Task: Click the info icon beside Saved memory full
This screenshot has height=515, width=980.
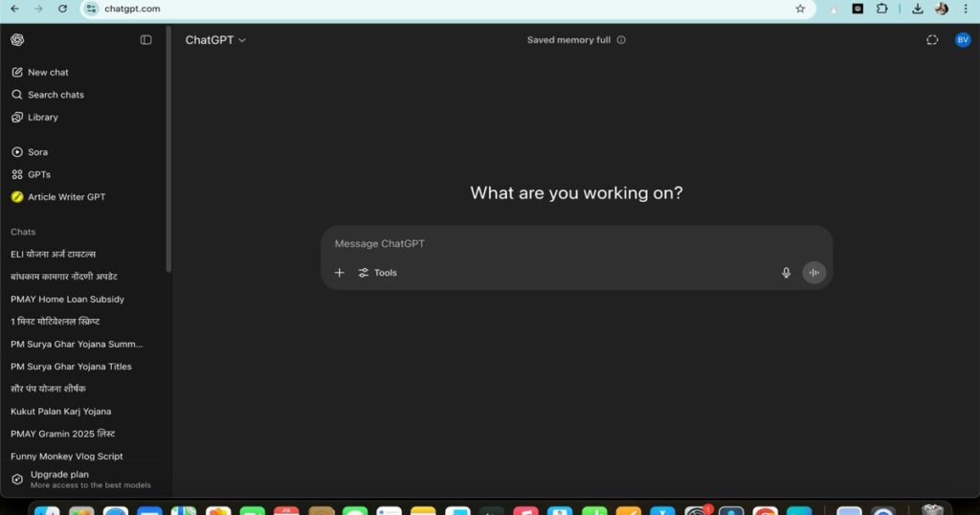Action: point(621,40)
